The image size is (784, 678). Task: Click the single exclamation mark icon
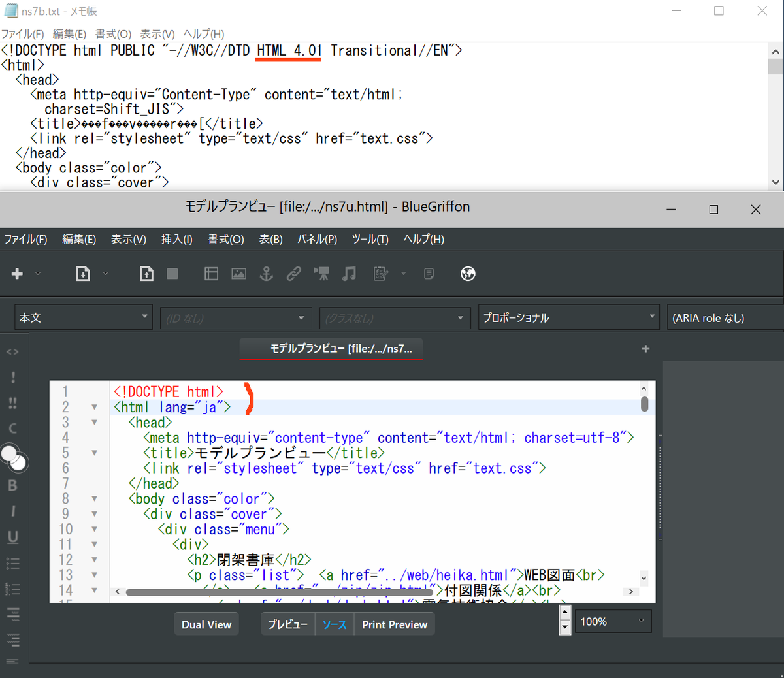point(12,378)
